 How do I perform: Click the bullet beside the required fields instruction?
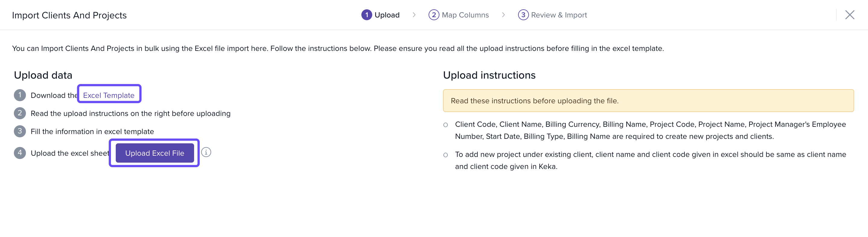click(x=445, y=125)
